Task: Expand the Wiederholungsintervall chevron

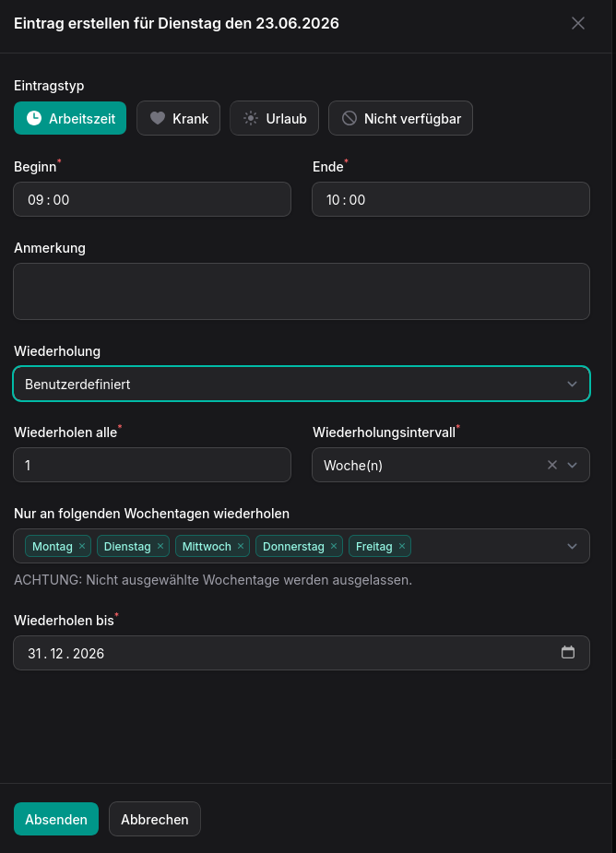Action: (572, 465)
